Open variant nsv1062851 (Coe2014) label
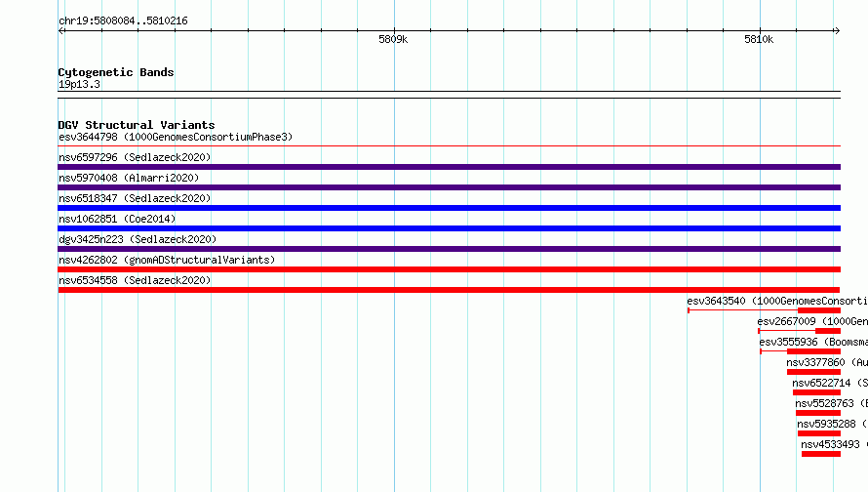The width and height of the screenshot is (868, 492). point(117,219)
